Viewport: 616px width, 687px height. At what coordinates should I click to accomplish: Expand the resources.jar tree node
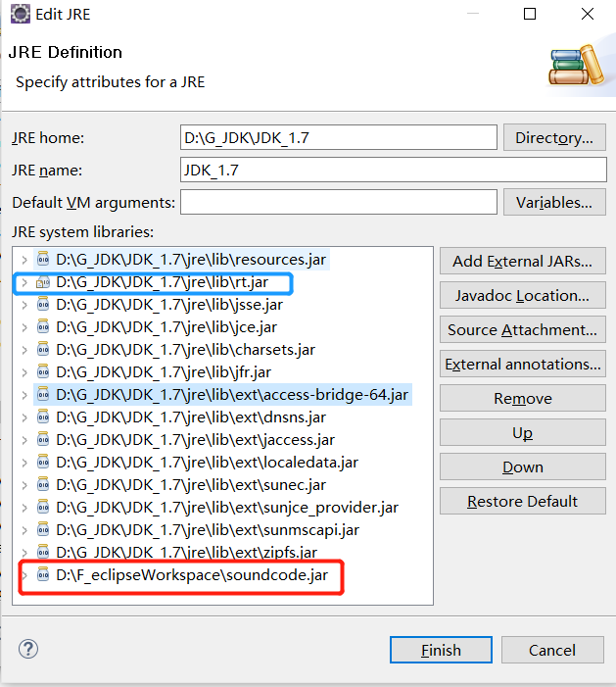[24, 260]
